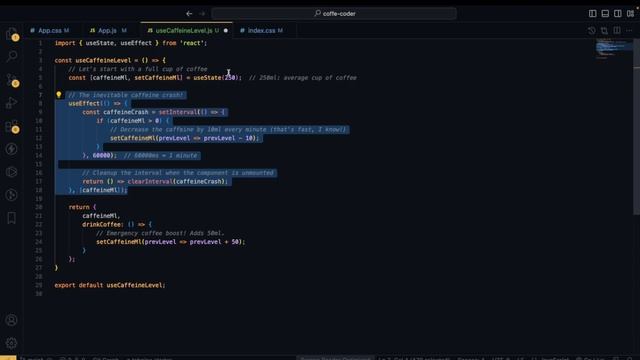This screenshot has height=360, width=640.
Task: Toggle the primary side bar layout icon
Action: click(592, 13)
